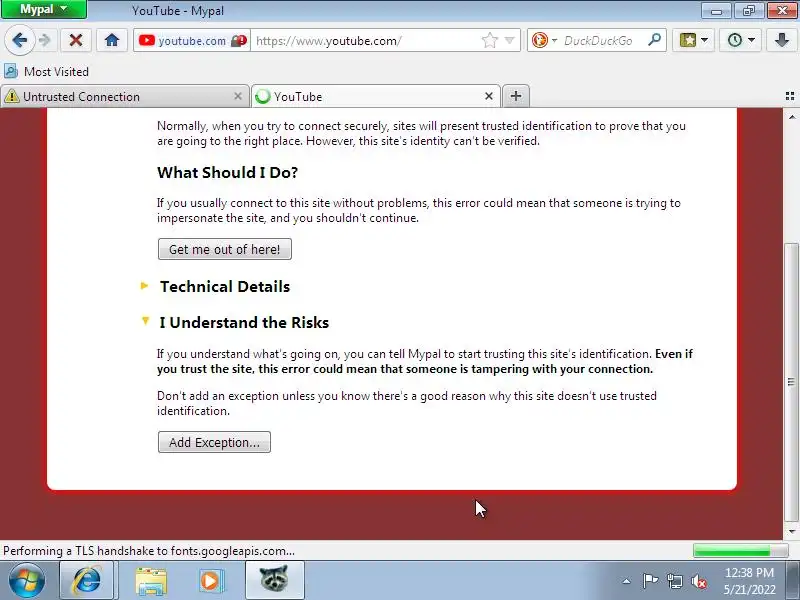Click the scrollbar up arrow
This screenshot has width=800, height=600.
(x=791, y=117)
